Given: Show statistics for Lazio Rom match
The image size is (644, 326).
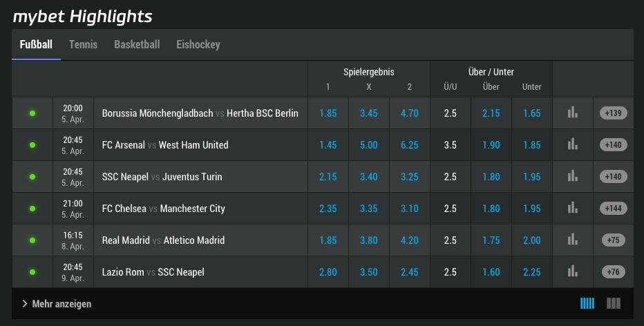Looking at the screenshot, I should click(573, 271).
